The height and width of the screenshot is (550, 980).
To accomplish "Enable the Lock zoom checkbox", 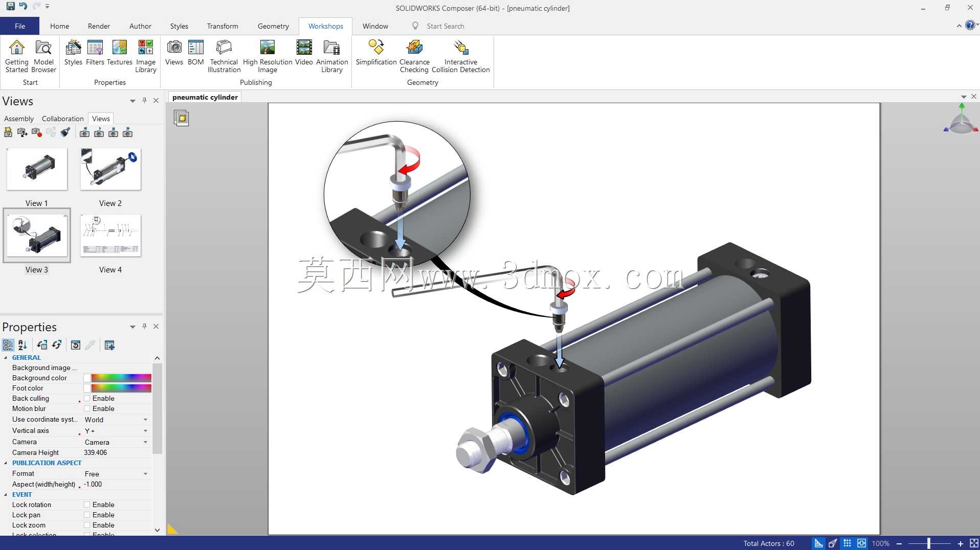I will [x=87, y=525].
